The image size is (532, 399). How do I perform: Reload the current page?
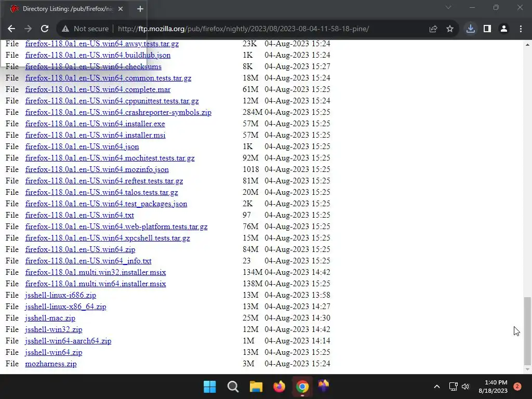(x=45, y=29)
